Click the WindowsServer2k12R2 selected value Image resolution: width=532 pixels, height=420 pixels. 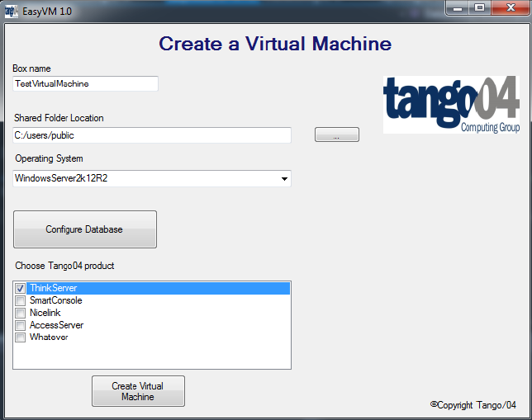[61, 178]
